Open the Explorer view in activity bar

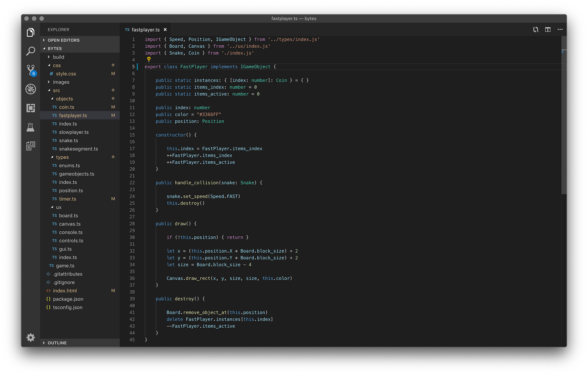coord(31,32)
